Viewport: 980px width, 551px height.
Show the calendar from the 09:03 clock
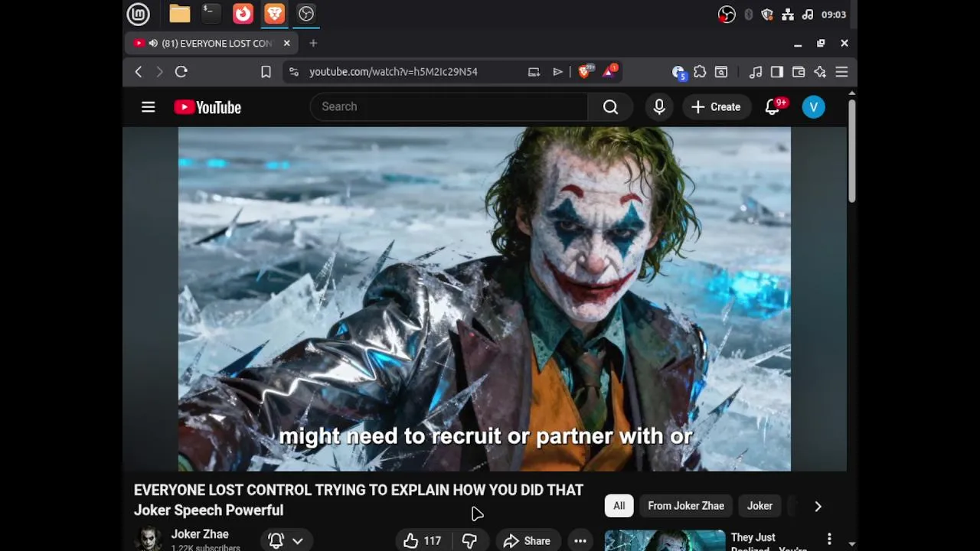click(x=834, y=15)
